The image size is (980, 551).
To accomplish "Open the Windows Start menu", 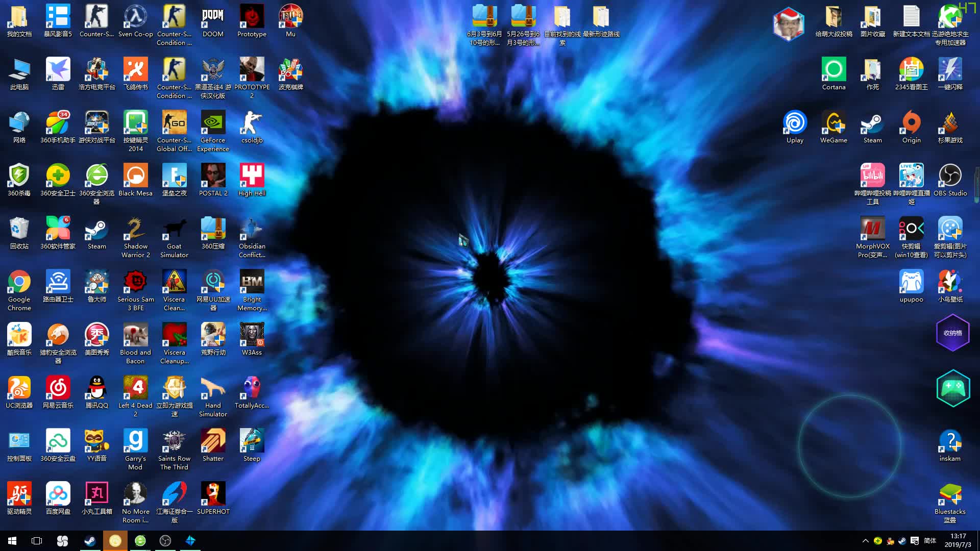I will [x=12, y=541].
